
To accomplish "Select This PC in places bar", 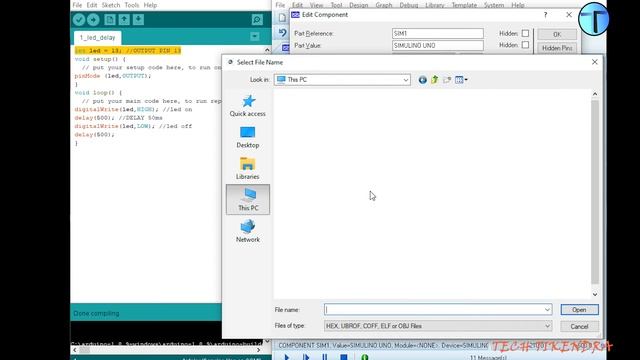I will [x=248, y=200].
